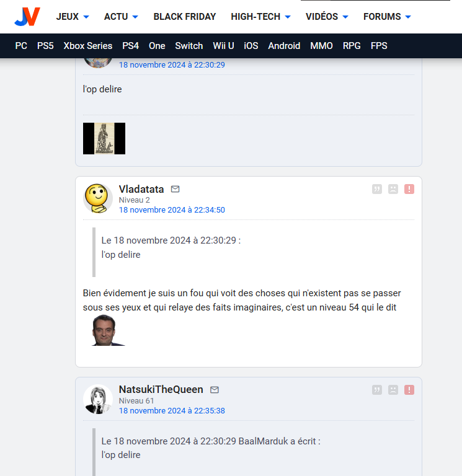
Task: Go to the PS4 platform section
Action: (131, 46)
